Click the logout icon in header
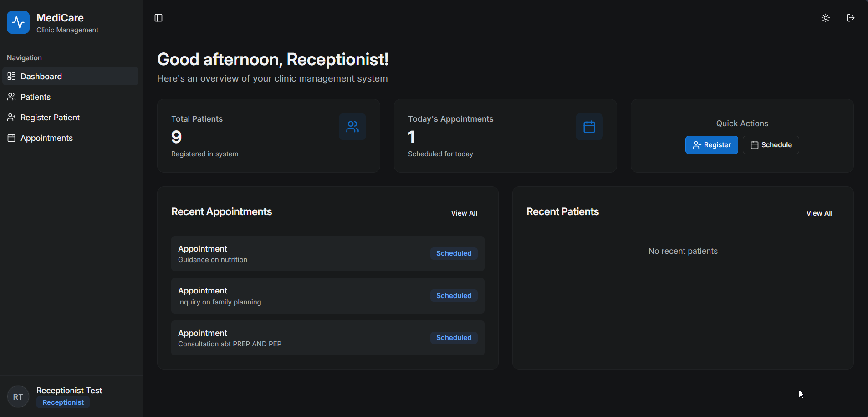 pos(850,18)
